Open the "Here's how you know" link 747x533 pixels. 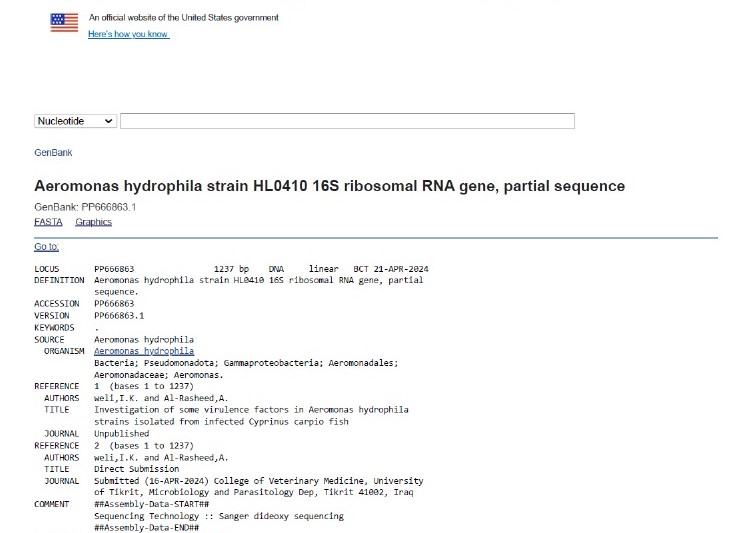pyautogui.click(x=128, y=35)
